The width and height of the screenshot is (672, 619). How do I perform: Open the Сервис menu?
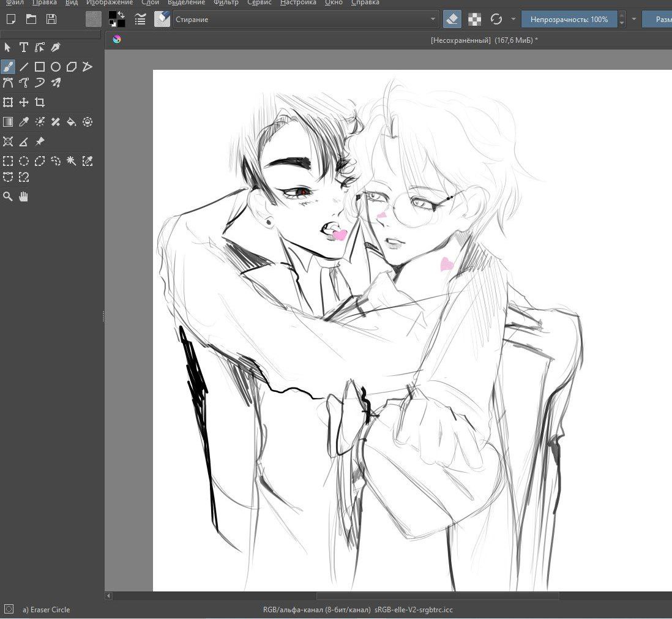point(259,2)
